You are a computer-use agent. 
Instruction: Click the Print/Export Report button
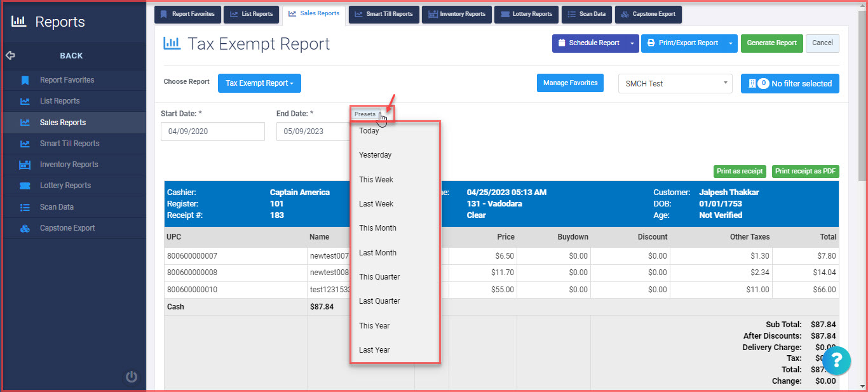(682, 43)
